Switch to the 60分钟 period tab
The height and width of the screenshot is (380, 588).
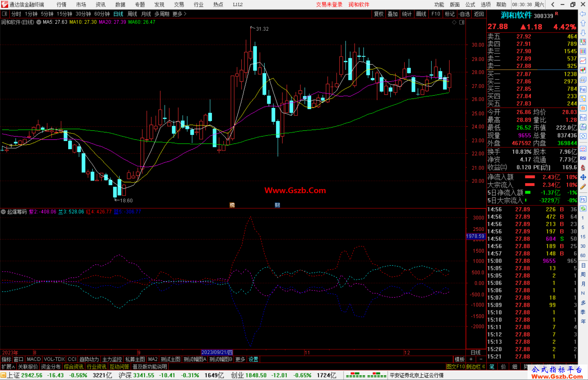coord(102,14)
